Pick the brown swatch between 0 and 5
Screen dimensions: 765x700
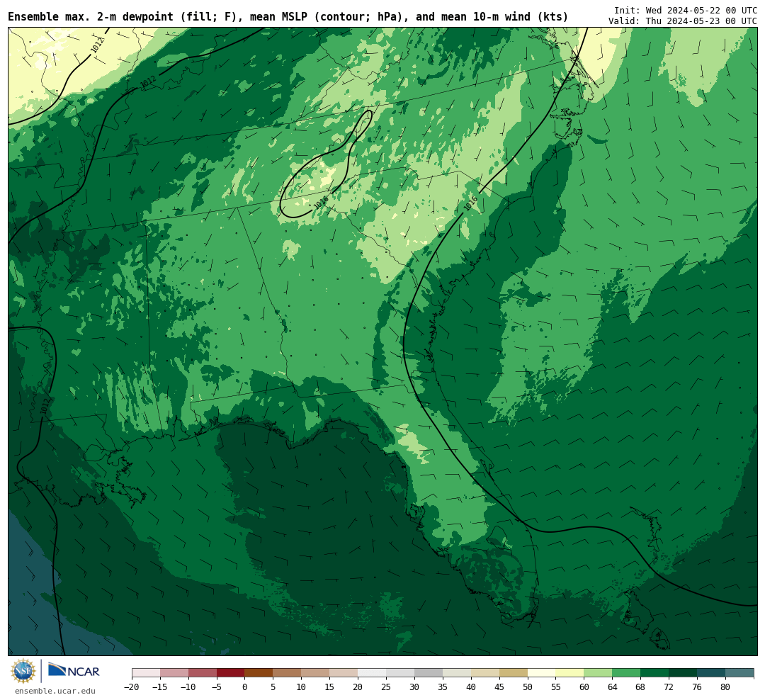pyautogui.click(x=259, y=673)
